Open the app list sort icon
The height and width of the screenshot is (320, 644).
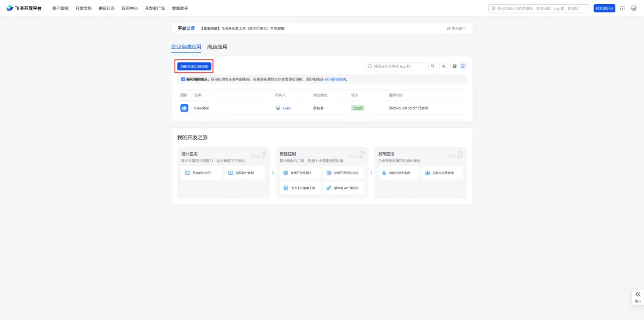click(x=444, y=66)
